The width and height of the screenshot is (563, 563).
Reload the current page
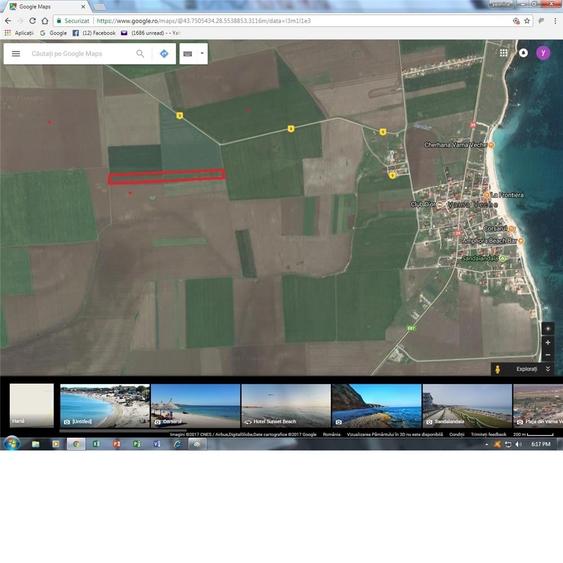point(32,21)
